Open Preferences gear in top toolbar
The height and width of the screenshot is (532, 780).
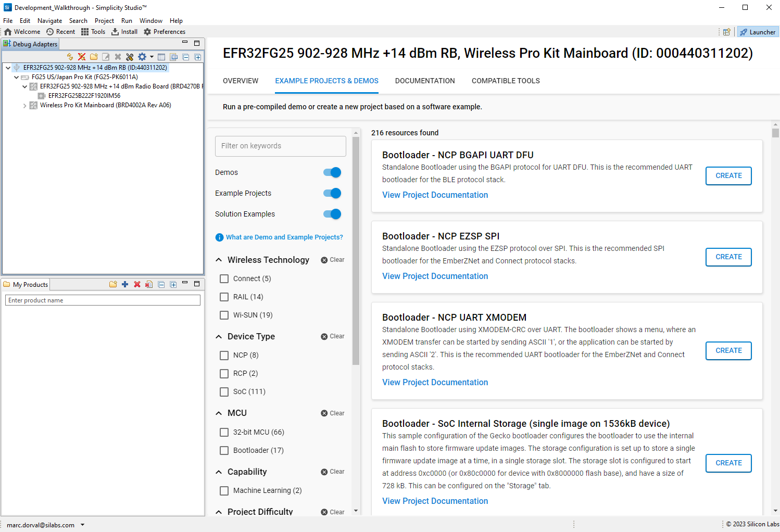pyautogui.click(x=147, y=32)
